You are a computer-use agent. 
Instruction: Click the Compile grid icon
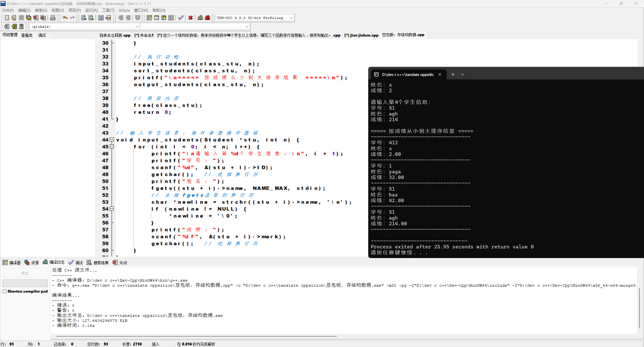point(149,18)
